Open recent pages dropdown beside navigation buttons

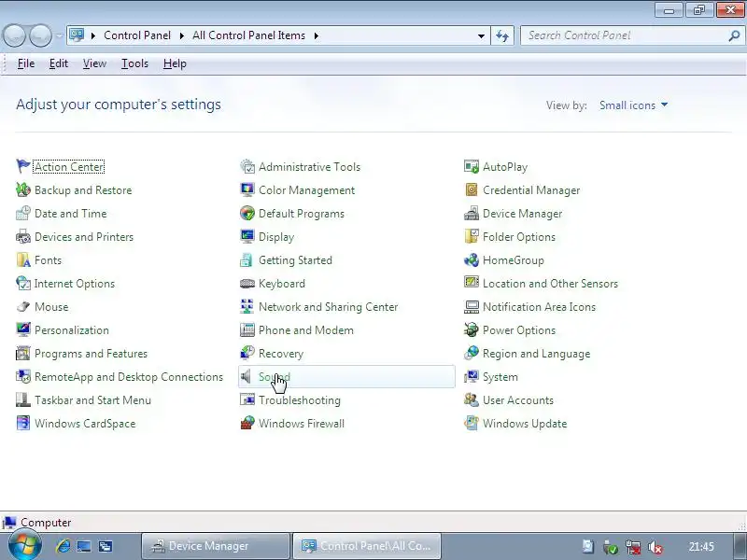[x=59, y=35]
